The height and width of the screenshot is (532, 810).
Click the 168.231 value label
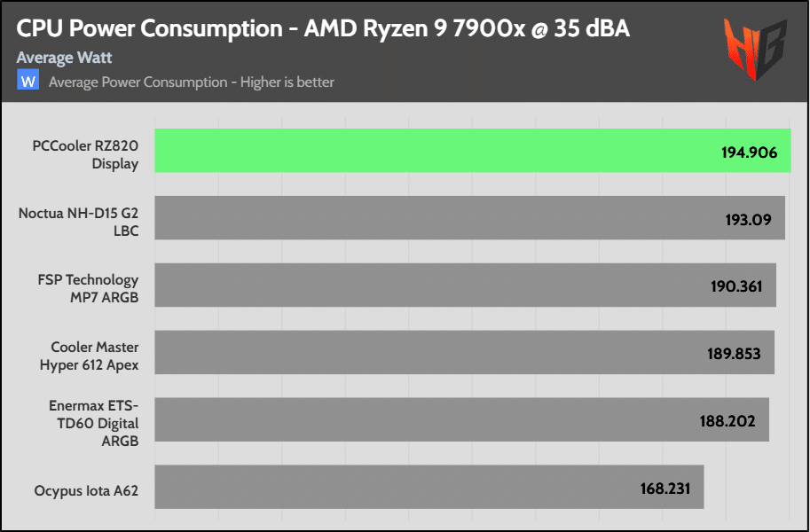[x=664, y=488]
